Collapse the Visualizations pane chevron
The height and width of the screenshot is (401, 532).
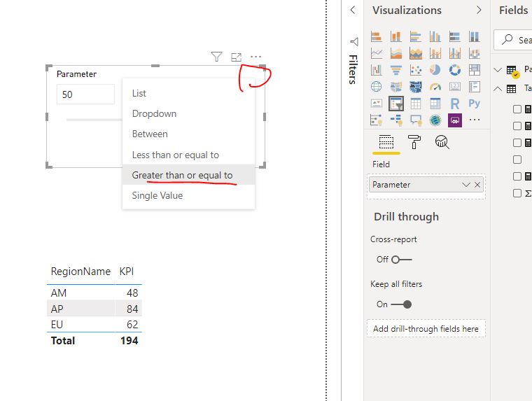tap(479, 10)
